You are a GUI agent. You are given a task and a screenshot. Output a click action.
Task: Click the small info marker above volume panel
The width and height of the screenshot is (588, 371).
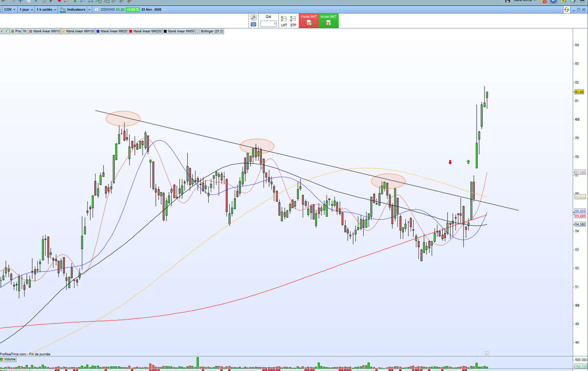click(x=486, y=352)
